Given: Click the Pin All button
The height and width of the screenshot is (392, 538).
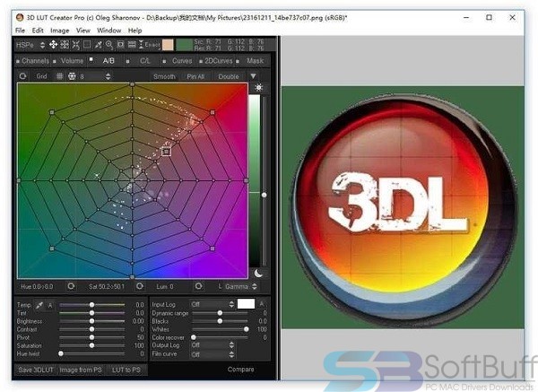Looking at the screenshot, I should click(x=195, y=76).
